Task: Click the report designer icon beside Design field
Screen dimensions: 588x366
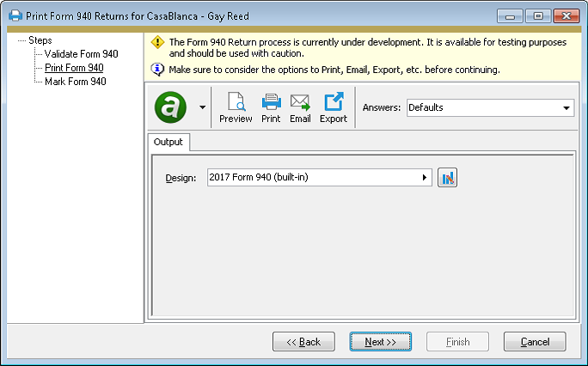Action: point(447,178)
